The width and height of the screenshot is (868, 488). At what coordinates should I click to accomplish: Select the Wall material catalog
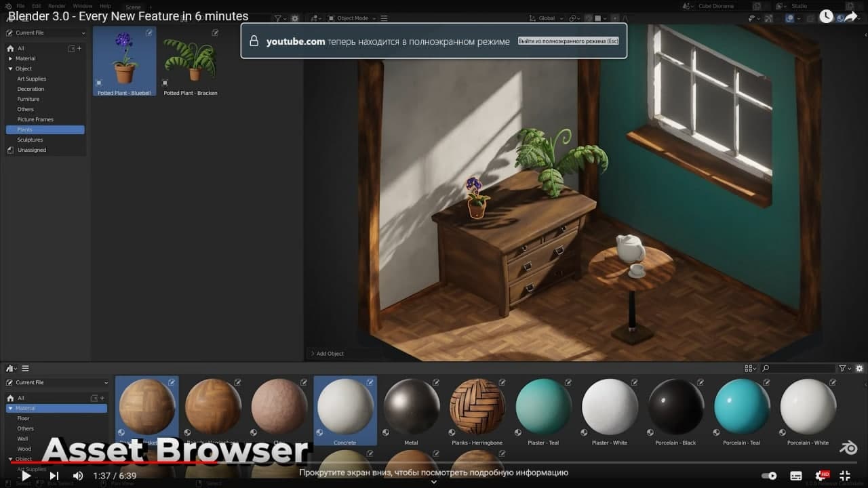(23, 439)
